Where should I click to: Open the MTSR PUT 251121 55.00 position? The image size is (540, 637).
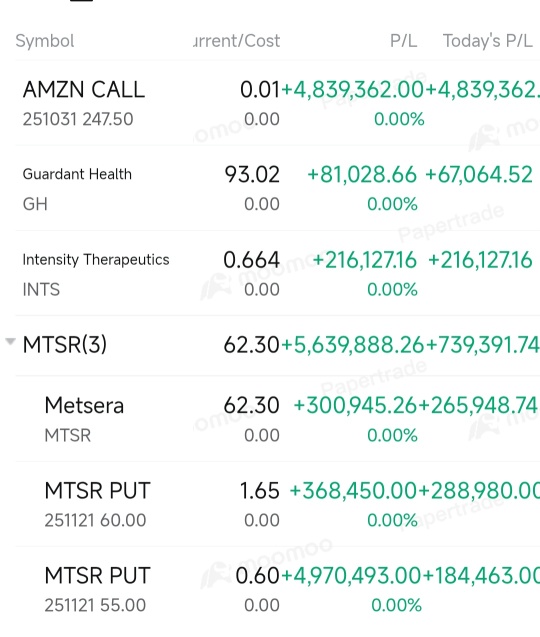[278, 589]
